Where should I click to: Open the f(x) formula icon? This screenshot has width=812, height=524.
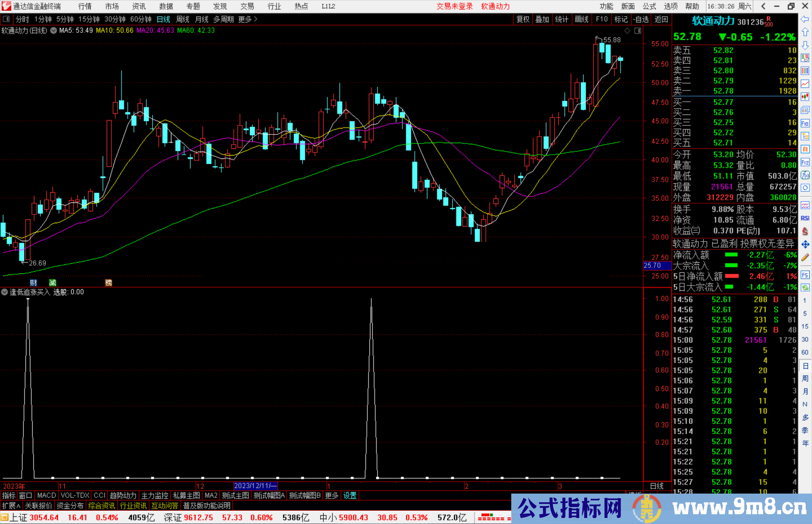(x=805, y=175)
